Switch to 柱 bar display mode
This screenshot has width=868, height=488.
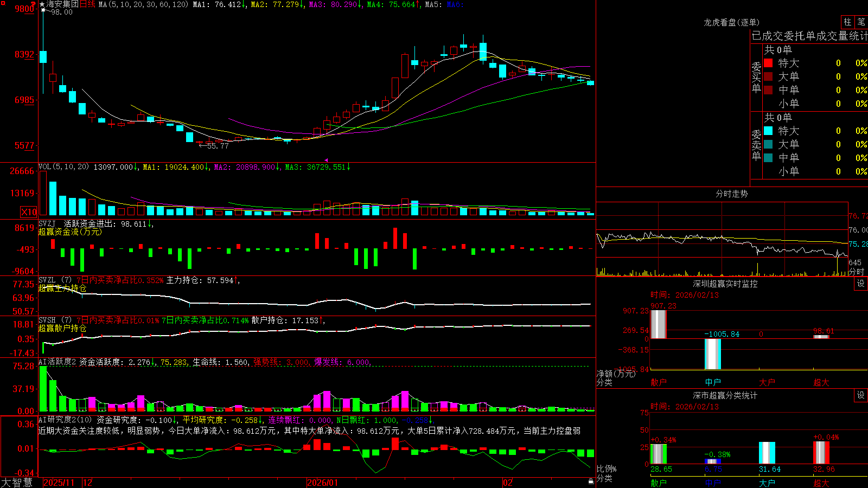click(847, 22)
